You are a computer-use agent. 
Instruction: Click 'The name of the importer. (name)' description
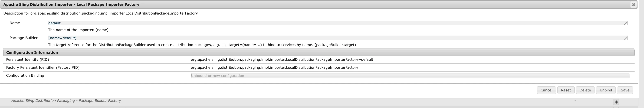pos(78,30)
